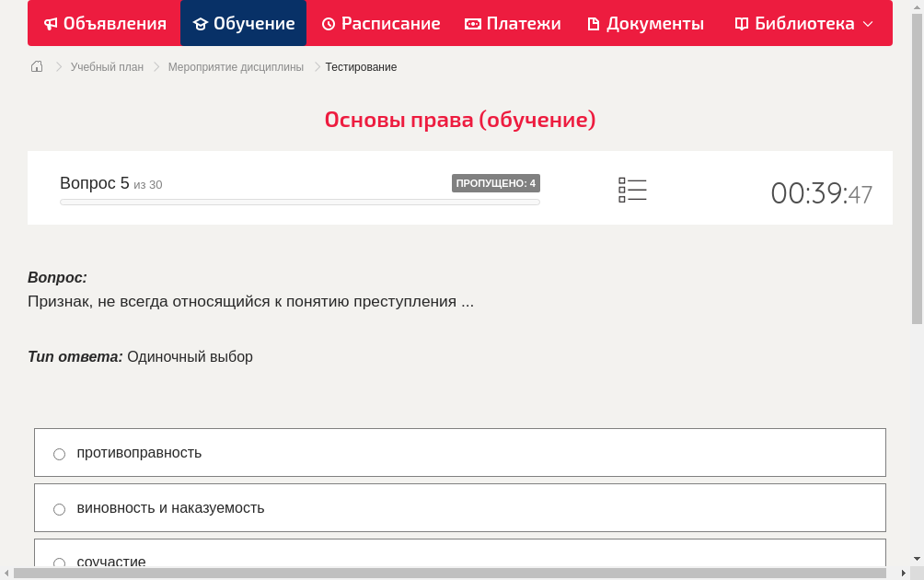Open the Платежи menu section
The width and height of the screenshot is (924, 580).
click(x=512, y=23)
